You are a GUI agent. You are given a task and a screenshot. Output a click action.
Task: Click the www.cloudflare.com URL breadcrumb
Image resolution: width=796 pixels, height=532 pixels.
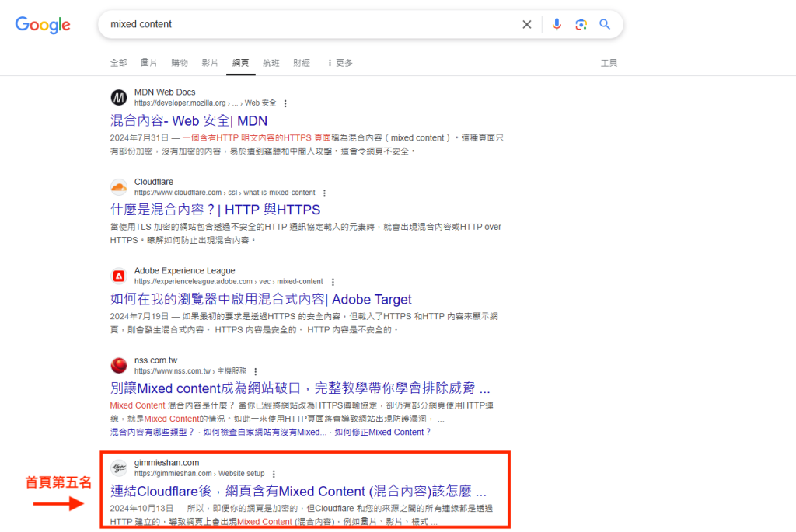[225, 193]
